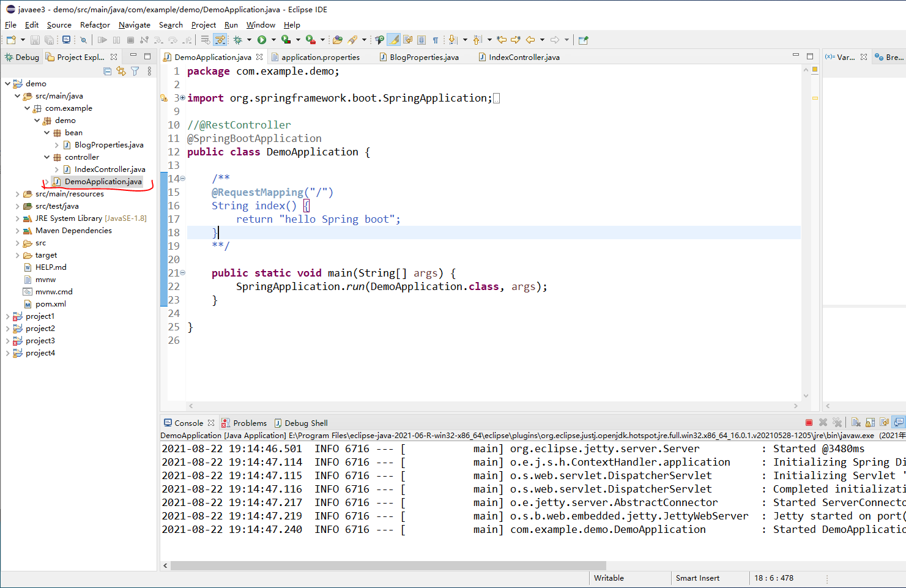The width and height of the screenshot is (906, 588).
Task: Click the Step Return icon
Action: click(187, 40)
